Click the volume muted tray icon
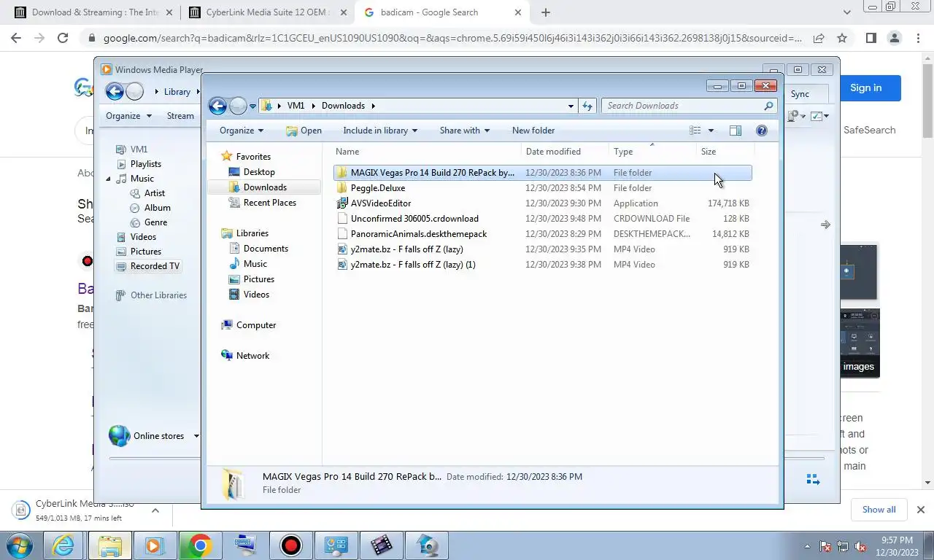This screenshot has height=560, width=934. [860, 546]
